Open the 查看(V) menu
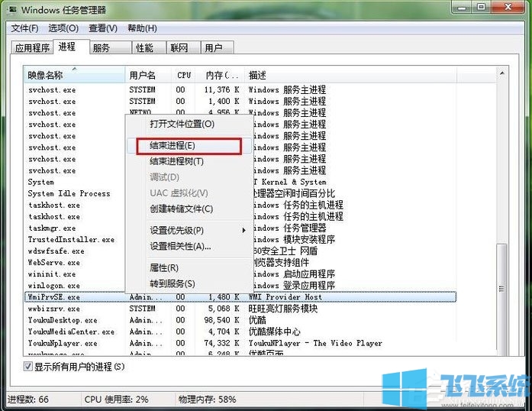 point(103,28)
